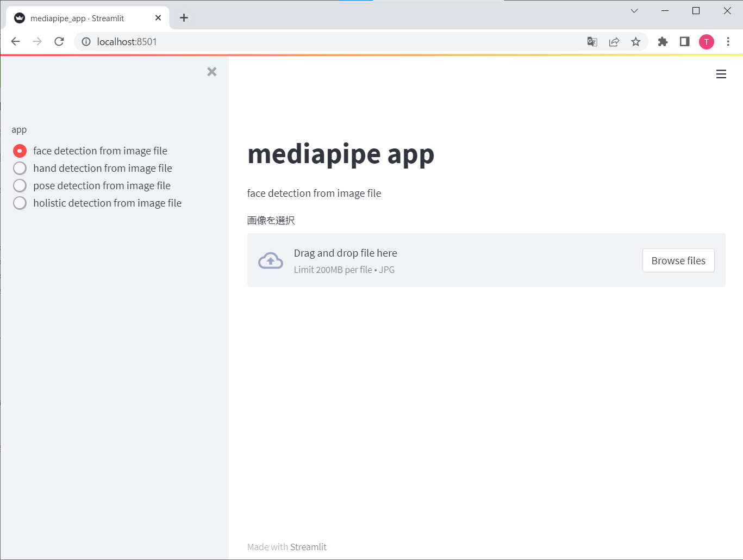
Task: Open the Google Translate page icon
Action: 592,42
